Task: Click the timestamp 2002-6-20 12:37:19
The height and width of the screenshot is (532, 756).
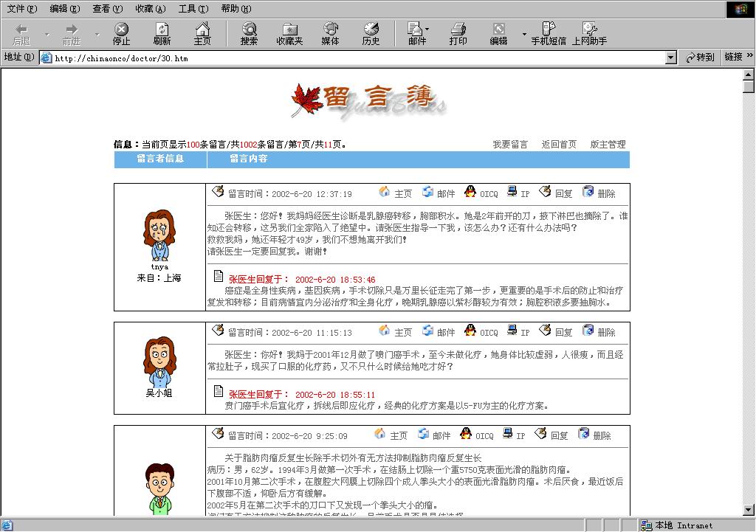Action: tap(312, 194)
